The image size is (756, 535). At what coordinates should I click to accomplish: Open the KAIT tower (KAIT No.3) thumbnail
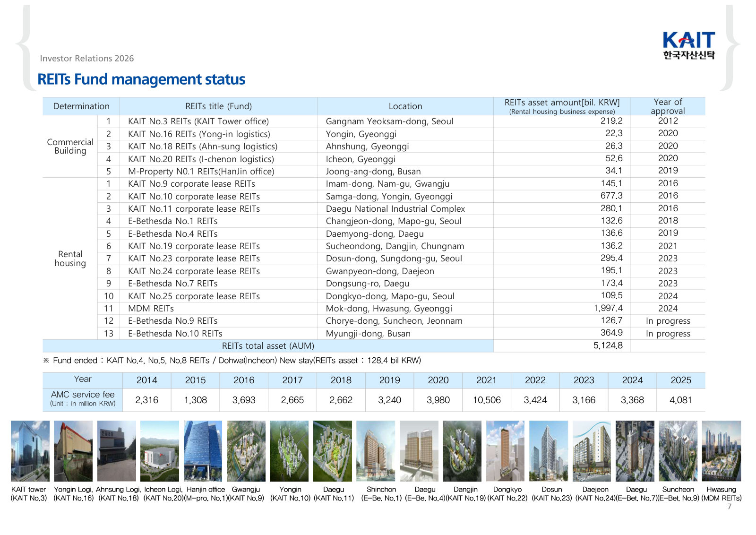(x=30, y=451)
